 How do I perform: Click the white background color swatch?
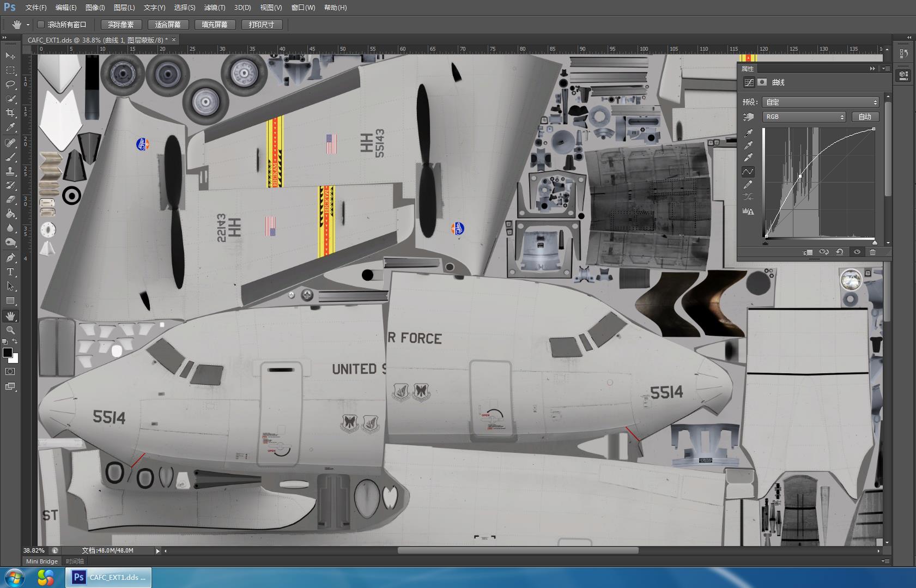(15, 359)
